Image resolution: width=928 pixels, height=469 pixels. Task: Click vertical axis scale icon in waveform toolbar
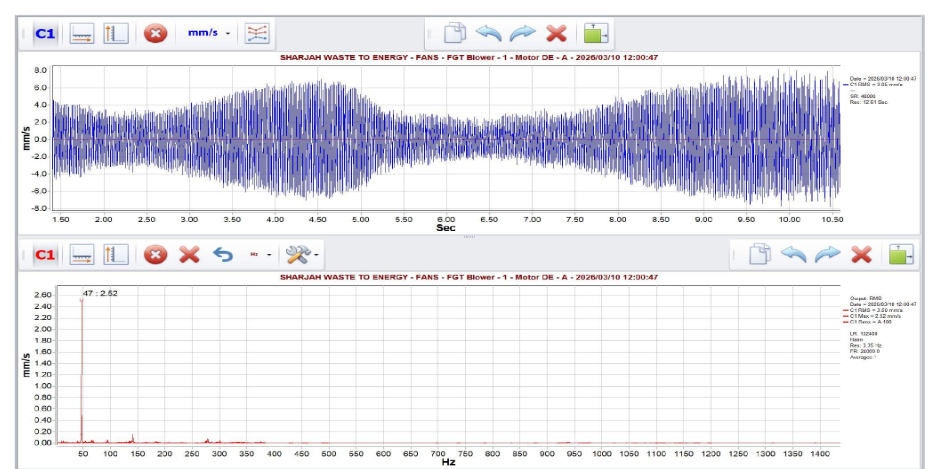tap(116, 33)
